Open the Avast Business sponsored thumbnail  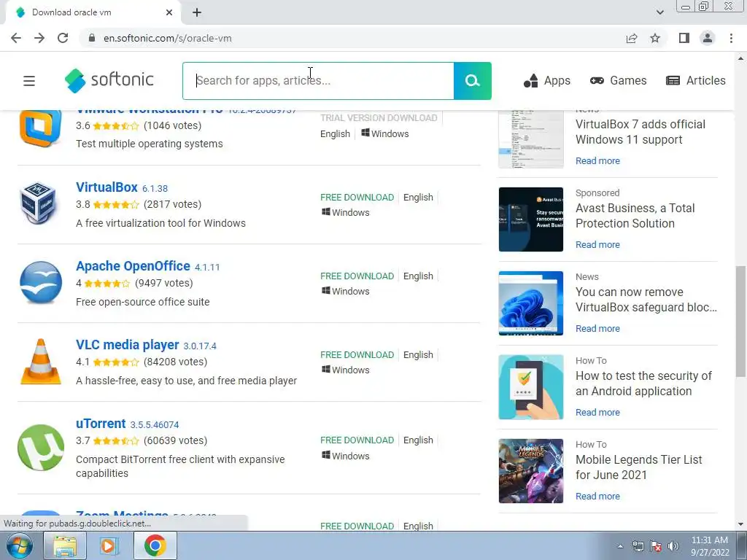[x=531, y=219]
